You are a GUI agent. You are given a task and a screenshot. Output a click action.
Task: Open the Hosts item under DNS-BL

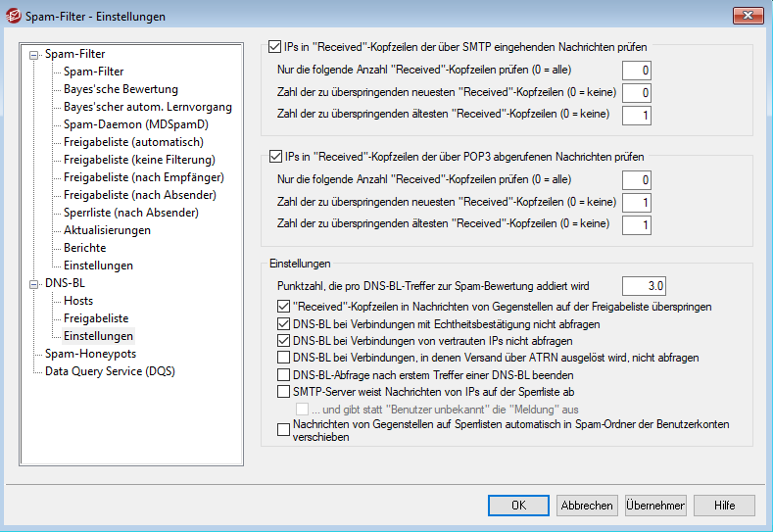(78, 301)
